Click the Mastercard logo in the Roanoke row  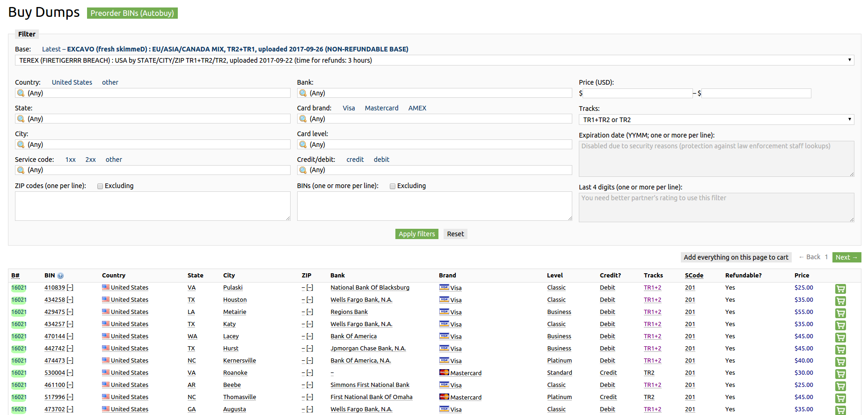pos(444,372)
